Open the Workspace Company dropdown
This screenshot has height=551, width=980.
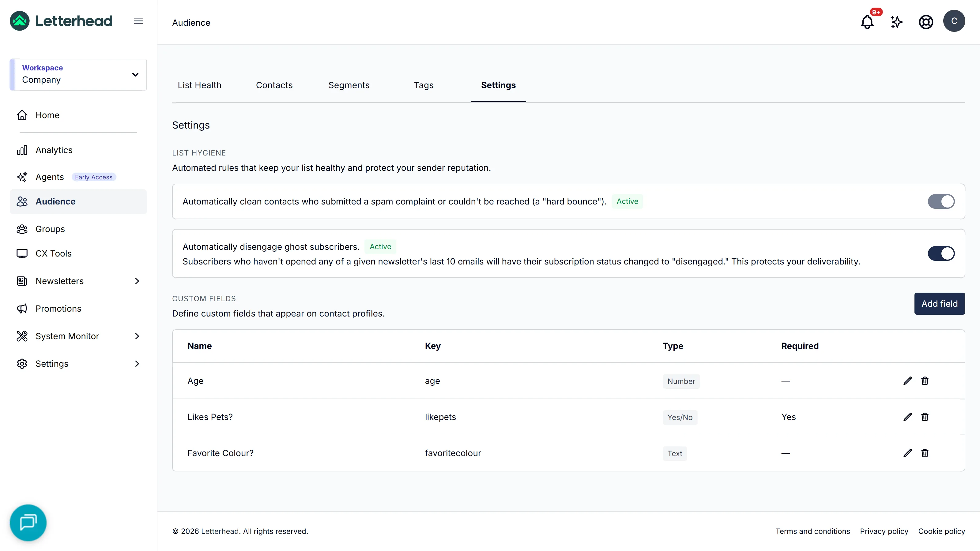tap(78, 74)
